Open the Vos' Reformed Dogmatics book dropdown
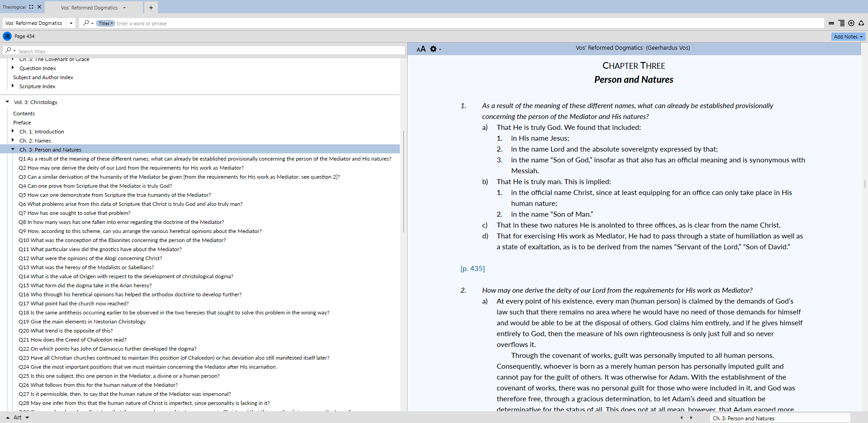868x423 pixels. coord(71,23)
